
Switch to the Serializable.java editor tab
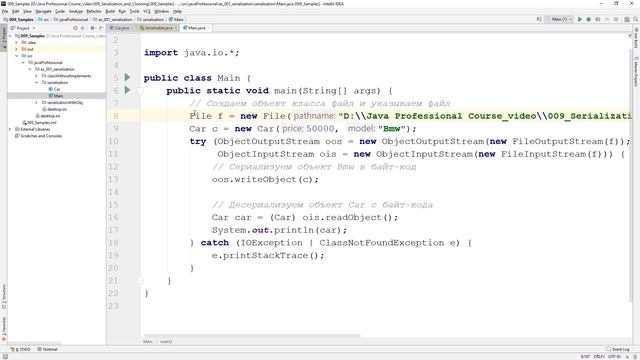tap(158, 28)
